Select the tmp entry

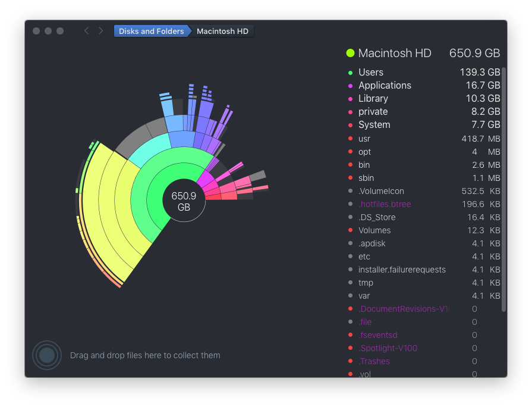(423, 283)
